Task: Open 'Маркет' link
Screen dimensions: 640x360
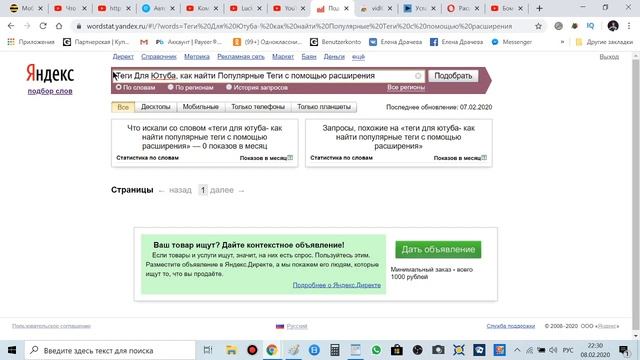Action: [283, 57]
